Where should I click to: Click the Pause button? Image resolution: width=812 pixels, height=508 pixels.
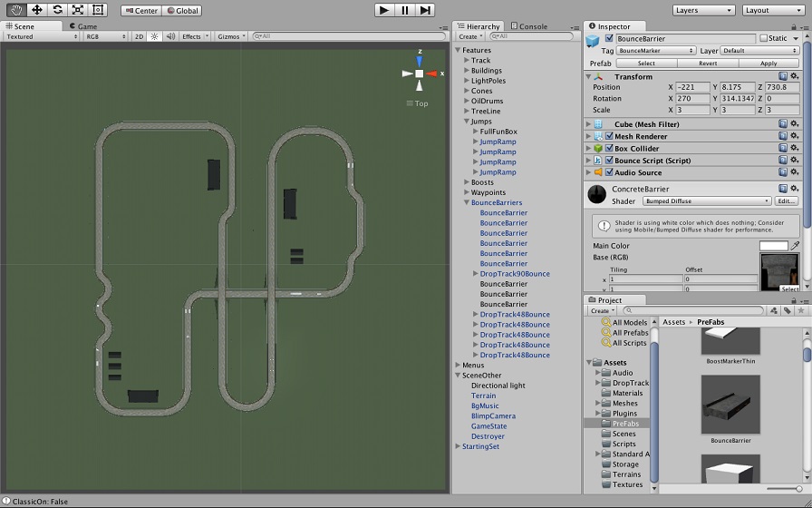coord(404,10)
